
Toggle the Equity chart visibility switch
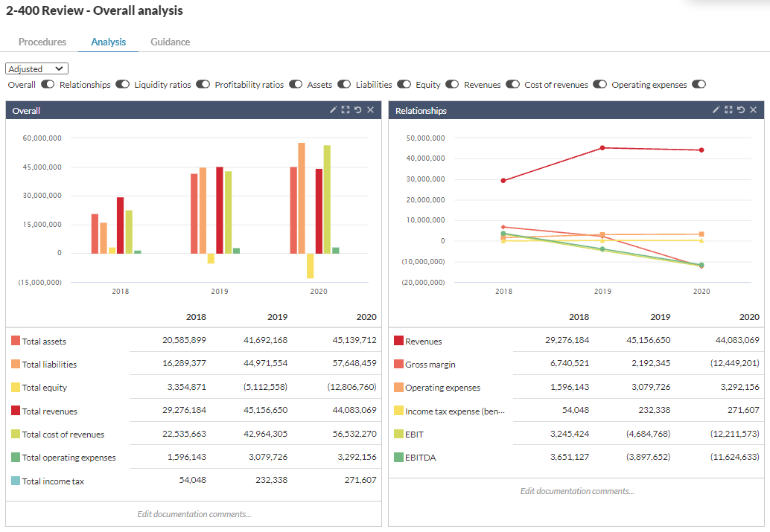click(x=452, y=85)
